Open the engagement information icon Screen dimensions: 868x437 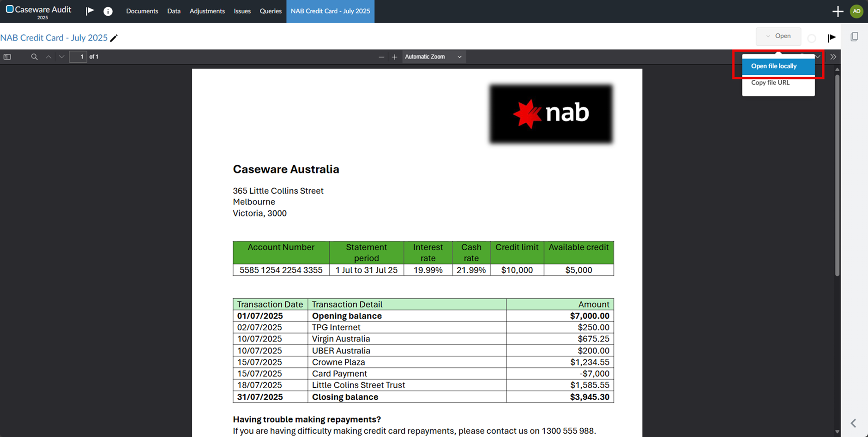tap(108, 12)
